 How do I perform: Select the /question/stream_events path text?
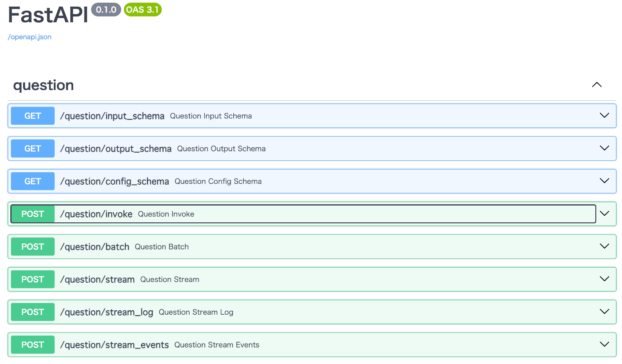click(115, 345)
